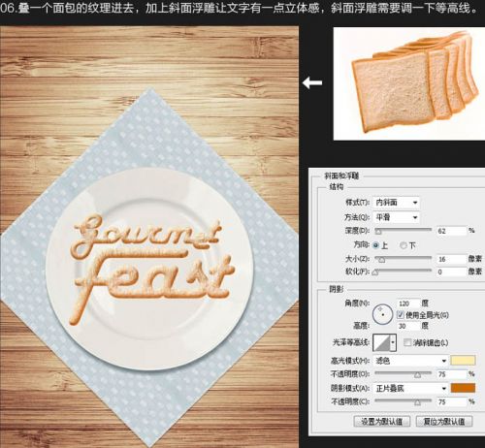The width and height of the screenshot is (485, 448).
Task: Select the Down (下) direction radio
Action: pyautogui.click(x=404, y=245)
